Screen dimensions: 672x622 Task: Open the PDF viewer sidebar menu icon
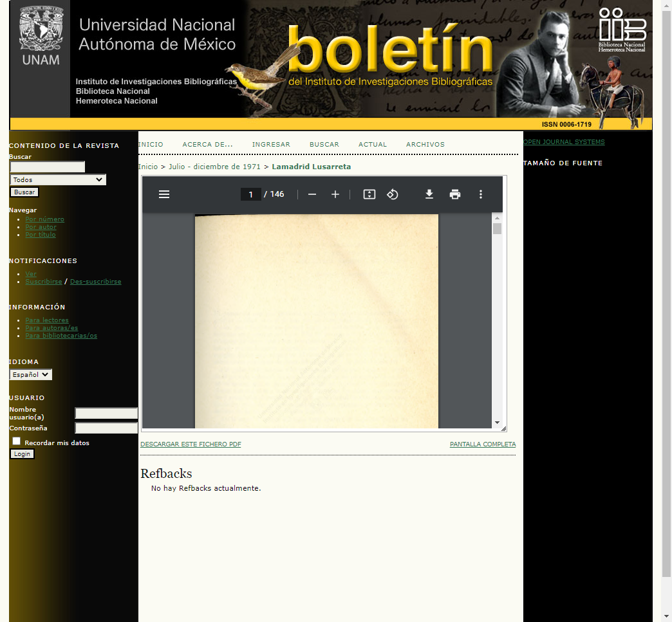click(x=164, y=194)
